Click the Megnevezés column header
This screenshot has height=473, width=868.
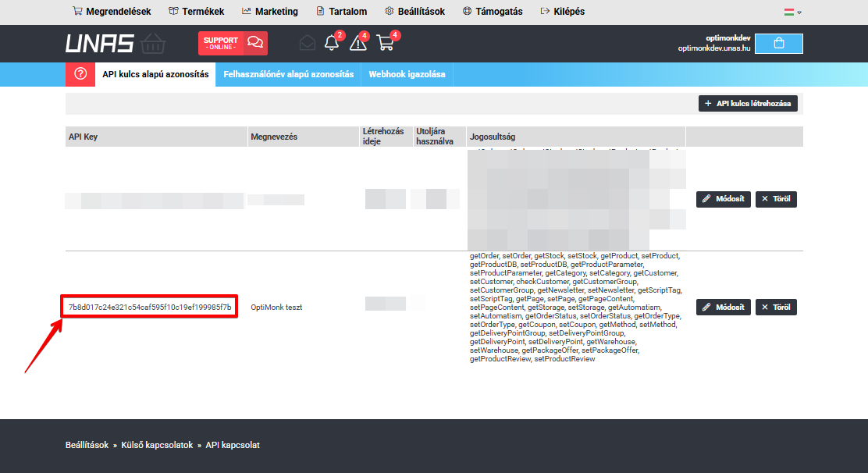304,137
